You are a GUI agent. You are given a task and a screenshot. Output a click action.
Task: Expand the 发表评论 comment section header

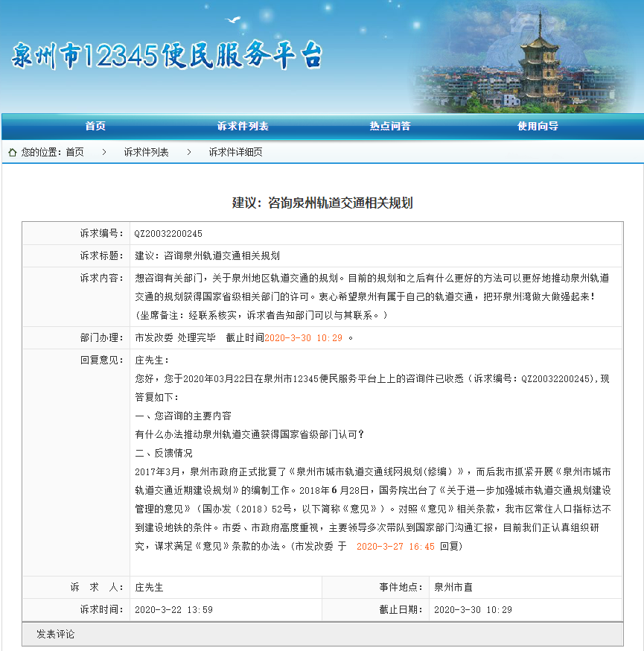56,635
